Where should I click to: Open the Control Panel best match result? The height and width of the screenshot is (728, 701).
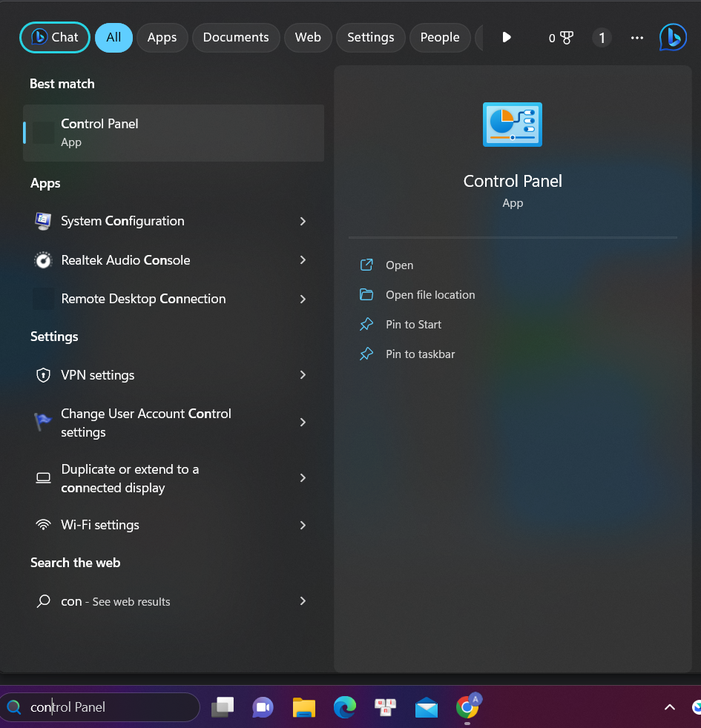174,133
